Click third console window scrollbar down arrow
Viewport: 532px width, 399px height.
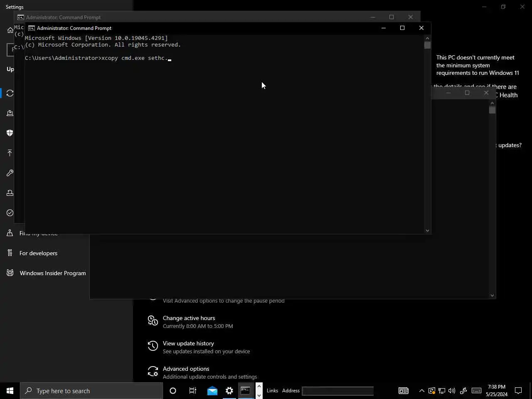pos(492,296)
